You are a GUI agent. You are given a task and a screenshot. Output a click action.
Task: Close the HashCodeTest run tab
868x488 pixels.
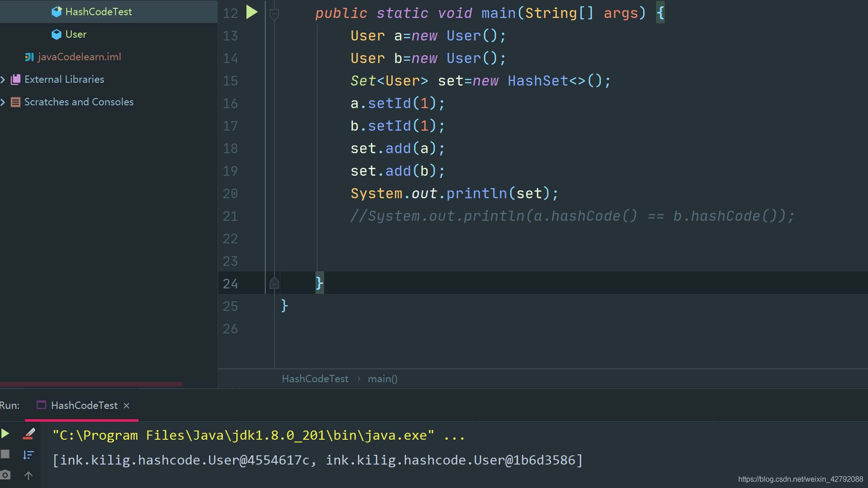click(126, 406)
